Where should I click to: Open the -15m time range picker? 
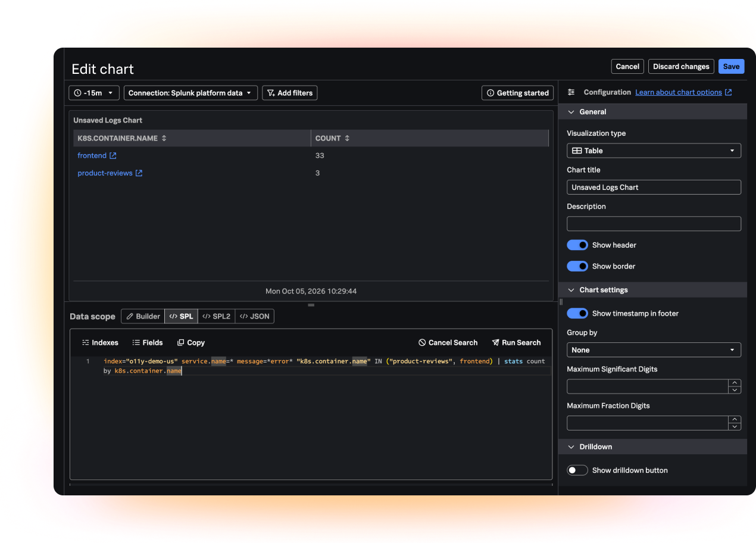point(94,93)
